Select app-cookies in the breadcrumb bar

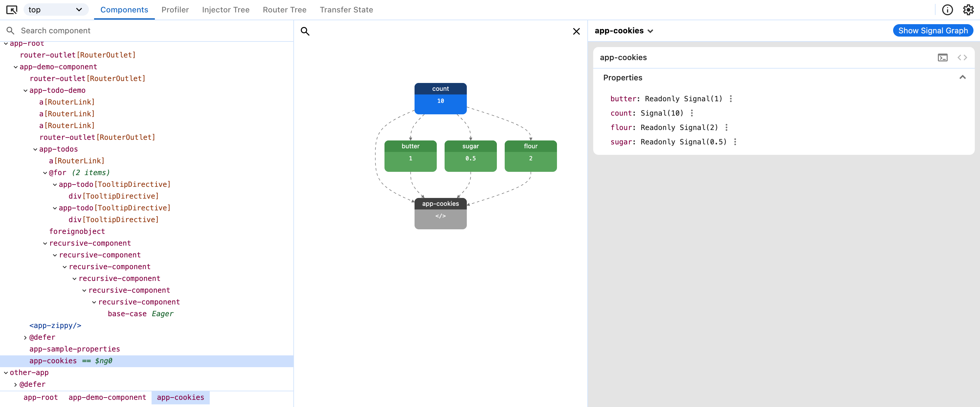[x=180, y=398]
